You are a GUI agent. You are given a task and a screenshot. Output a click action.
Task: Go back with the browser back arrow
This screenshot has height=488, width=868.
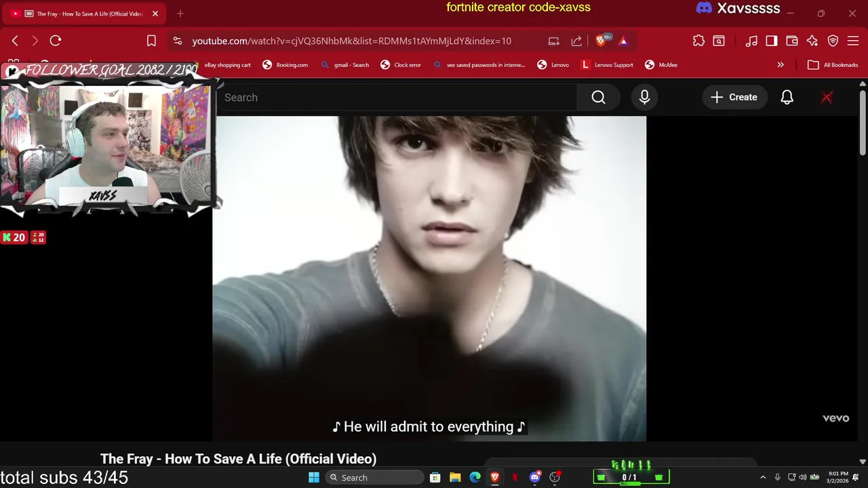click(15, 41)
